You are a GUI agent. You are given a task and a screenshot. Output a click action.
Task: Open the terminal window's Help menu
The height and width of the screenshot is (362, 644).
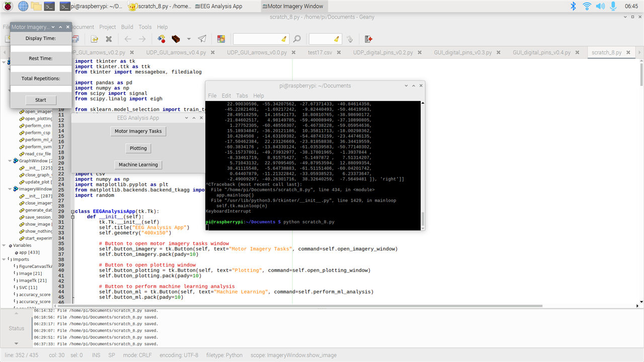tap(259, 96)
